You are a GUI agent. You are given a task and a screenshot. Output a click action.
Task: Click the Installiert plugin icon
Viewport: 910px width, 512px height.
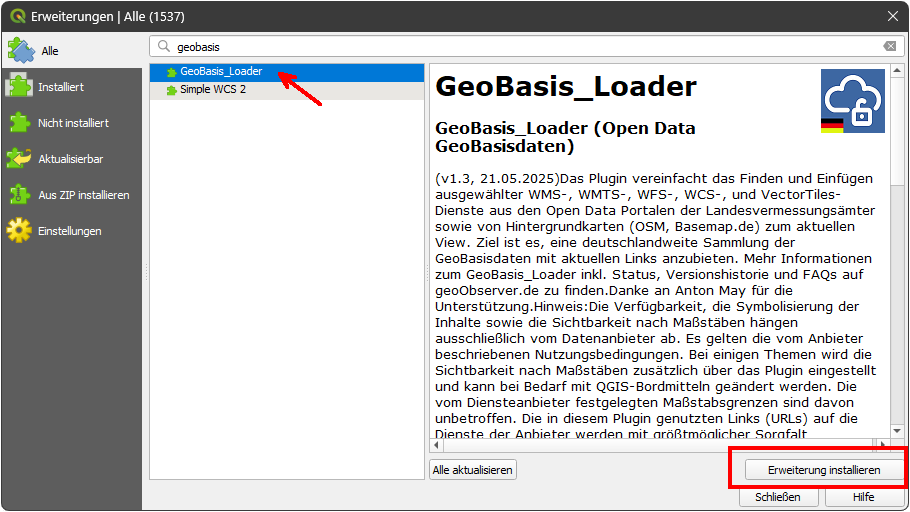tap(19, 86)
